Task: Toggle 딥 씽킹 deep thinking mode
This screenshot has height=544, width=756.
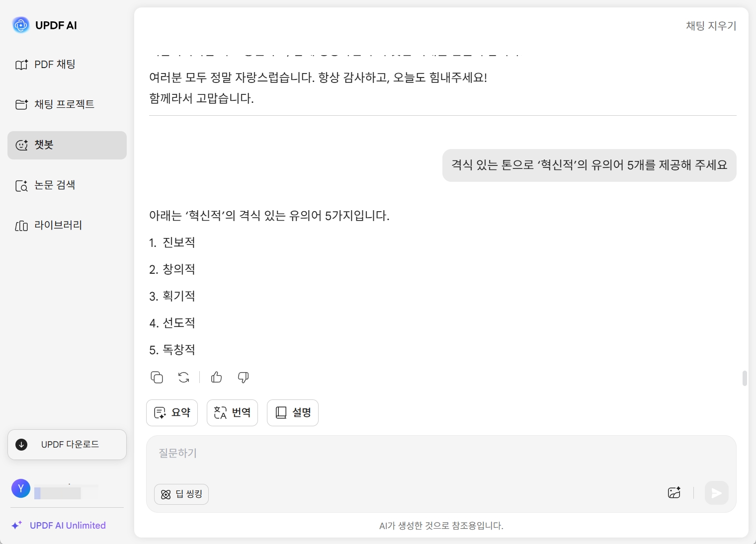Action: [181, 494]
